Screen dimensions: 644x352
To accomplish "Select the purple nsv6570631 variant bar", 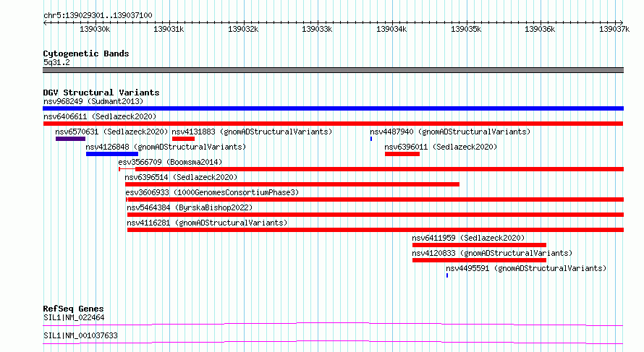I will (70, 139).
